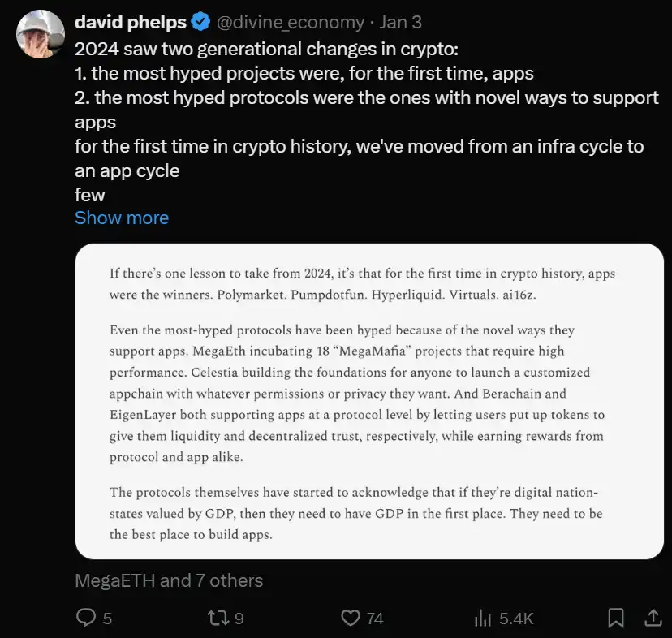Open david phelps' profile avatar
Viewport: 672px width, 638px height.
point(41,34)
